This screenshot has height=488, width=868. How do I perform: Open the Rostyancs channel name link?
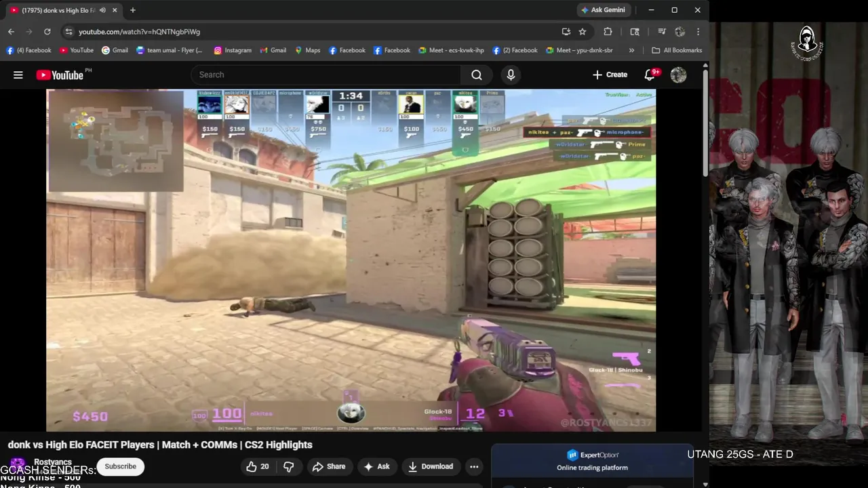tap(53, 462)
